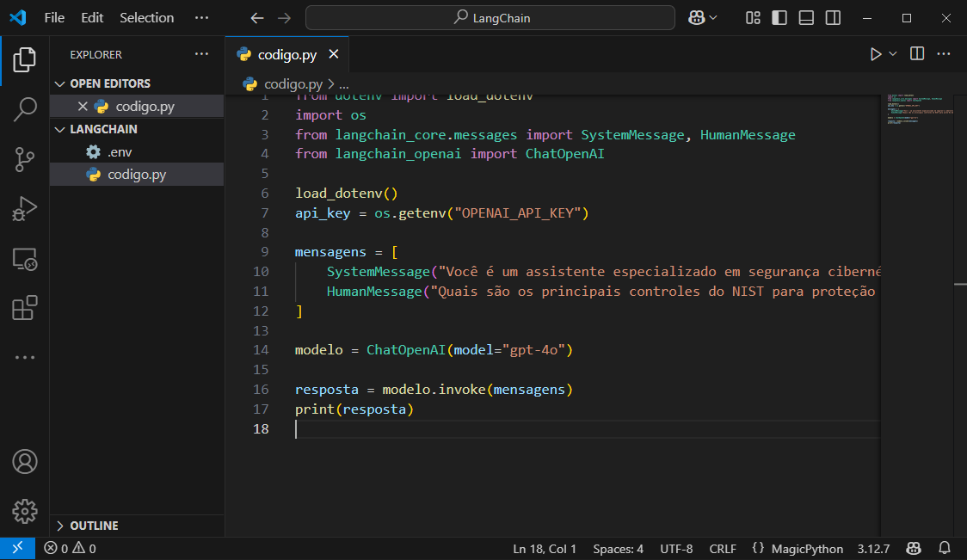Open the Extensions view
Screen dimensions: 967x560
pyautogui.click(x=25, y=308)
